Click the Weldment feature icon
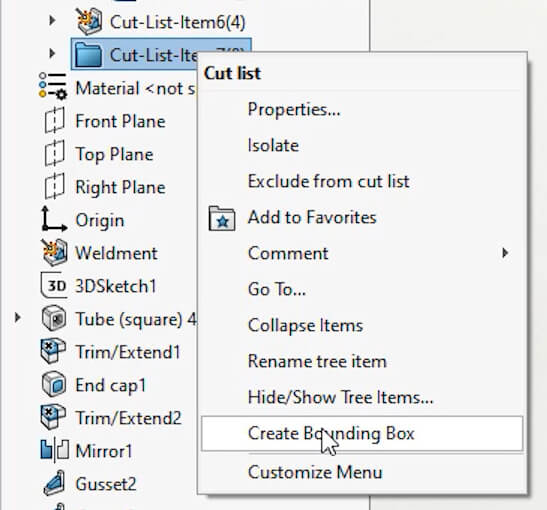Screen dimensions: 547x510 (54, 253)
